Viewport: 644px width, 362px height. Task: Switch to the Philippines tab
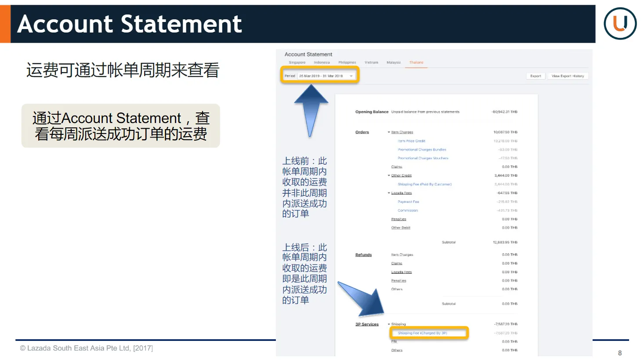tap(347, 62)
